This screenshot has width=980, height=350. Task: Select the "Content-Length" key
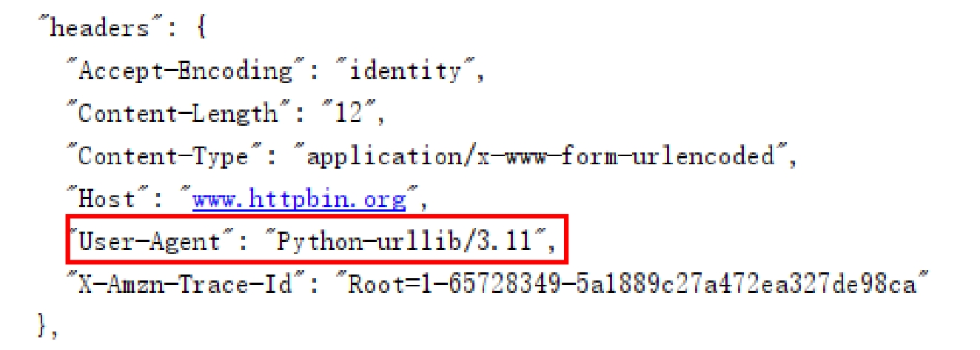(178, 114)
